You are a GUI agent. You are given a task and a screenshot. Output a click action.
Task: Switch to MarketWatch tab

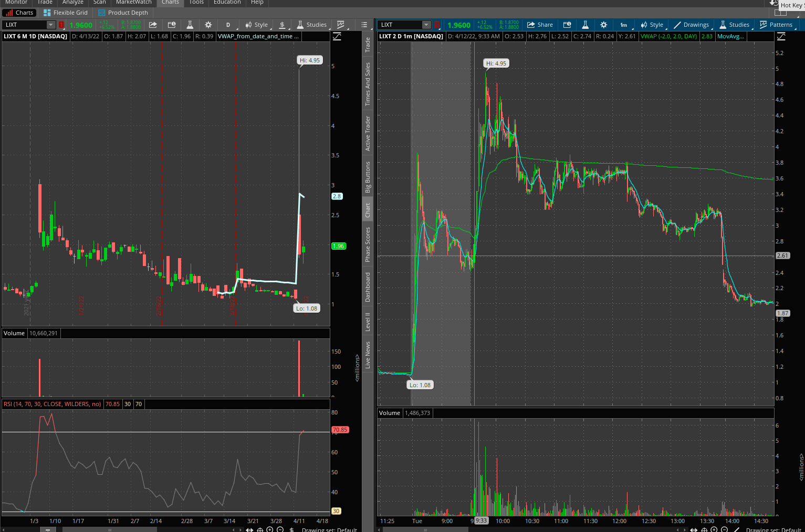point(133,3)
